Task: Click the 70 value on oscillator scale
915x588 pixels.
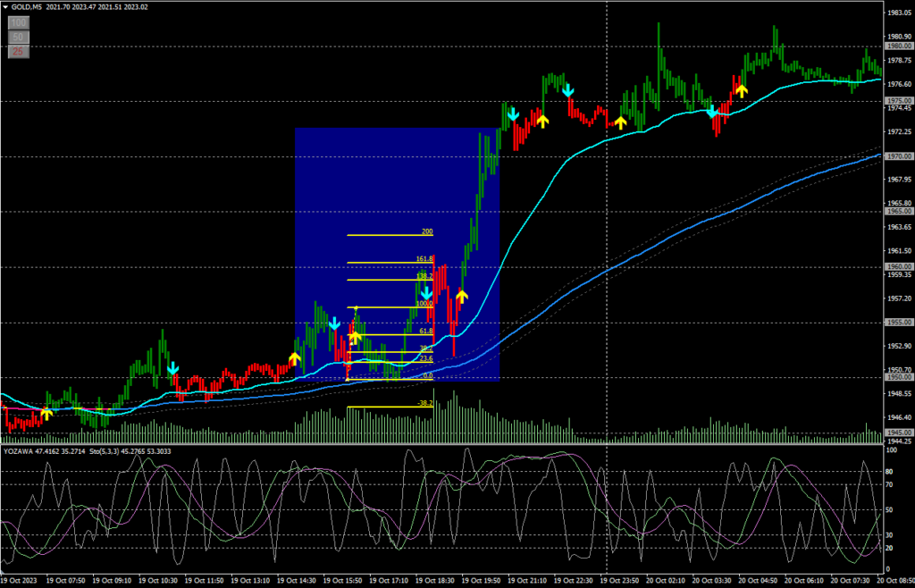Action: point(890,484)
